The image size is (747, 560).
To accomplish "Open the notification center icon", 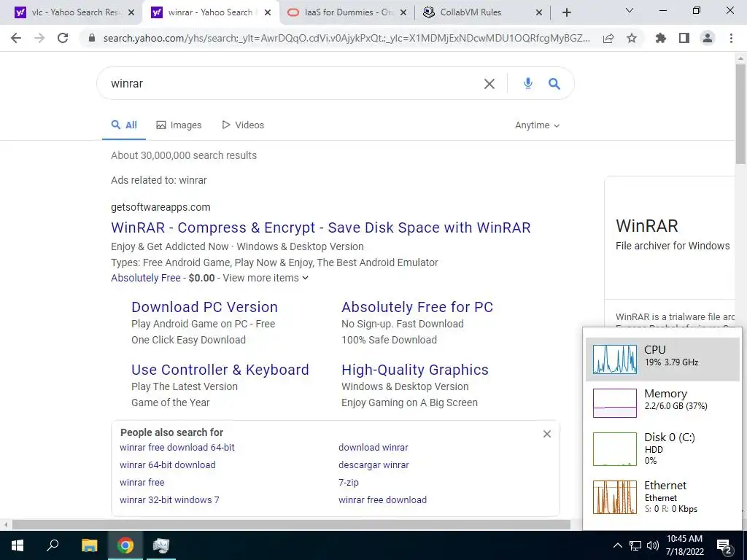I will coord(724,546).
